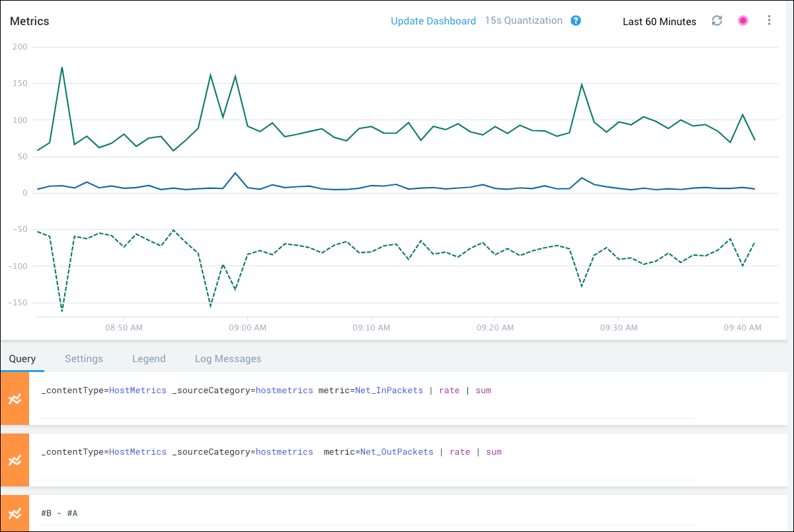Click the Net_OutPackets query row orange icon
The height and width of the screenshot is (532, 794).
[x=15, y=460]
